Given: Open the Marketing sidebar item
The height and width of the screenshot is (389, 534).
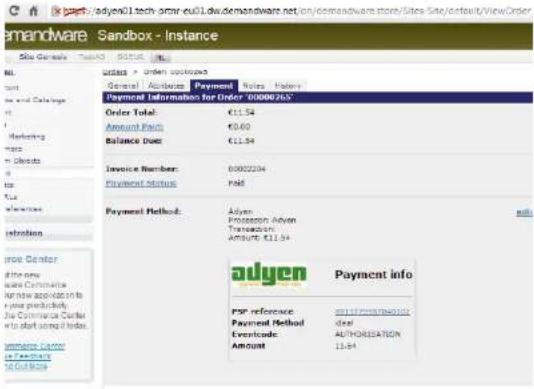Looking at the screenshot, I should 27,137.
